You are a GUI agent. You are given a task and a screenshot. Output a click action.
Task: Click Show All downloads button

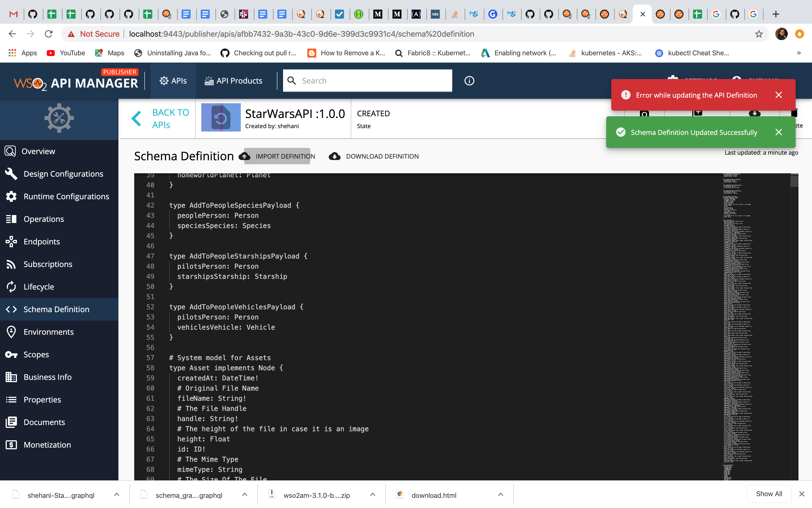point(769,494)
